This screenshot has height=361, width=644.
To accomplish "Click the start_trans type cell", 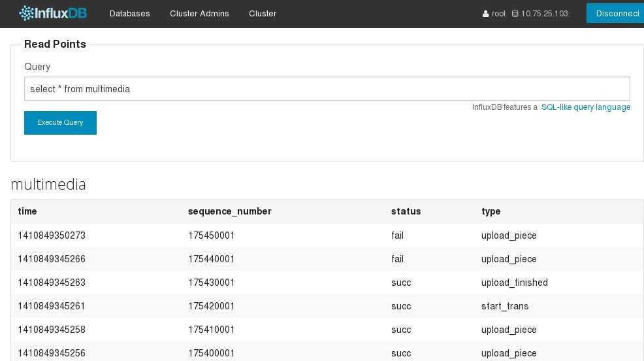I will click(505, 306).
